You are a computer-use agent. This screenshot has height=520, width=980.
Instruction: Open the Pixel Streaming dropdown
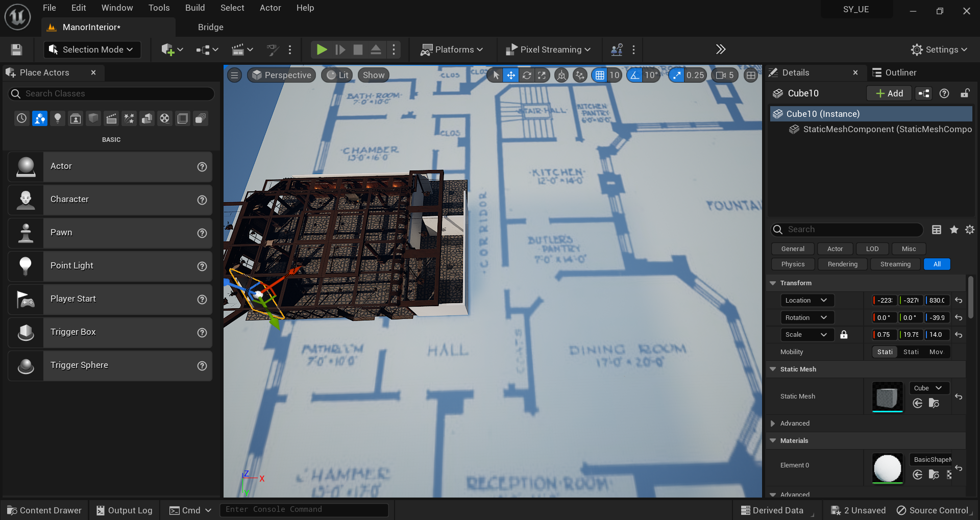pyautogui.click(x=548, y=49)
